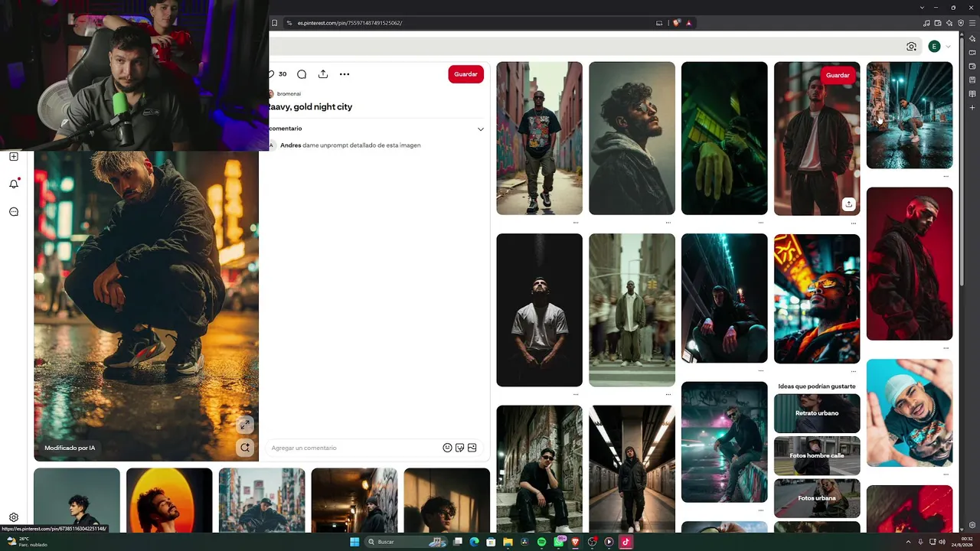Open the browser hamburger main menu
980x551 pixels.
pos(972,23)
